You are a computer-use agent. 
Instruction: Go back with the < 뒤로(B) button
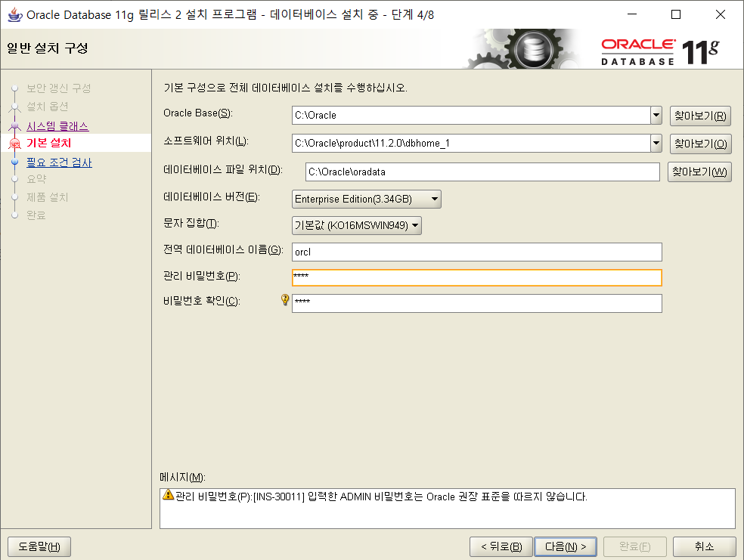tap(501, 546)
